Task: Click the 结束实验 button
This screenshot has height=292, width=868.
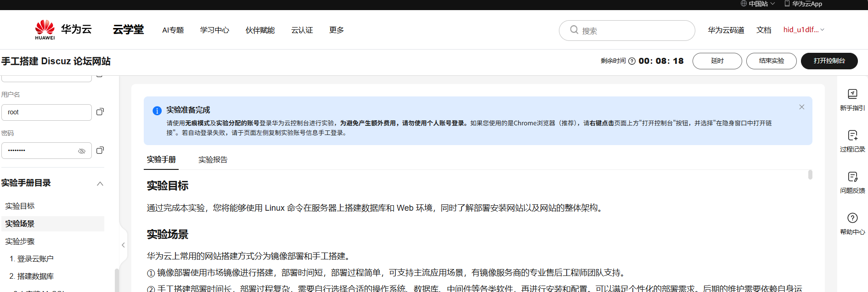Action: pyautogui.click(x=771, y=61)
